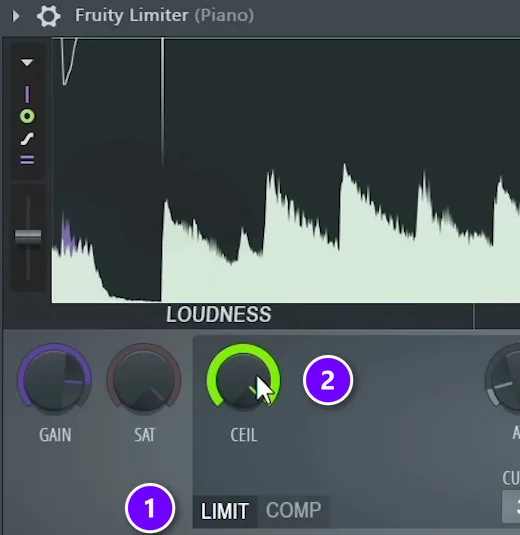Open the plugin options arrow menu
Screen dimensions: 520x535
(16, 16)
